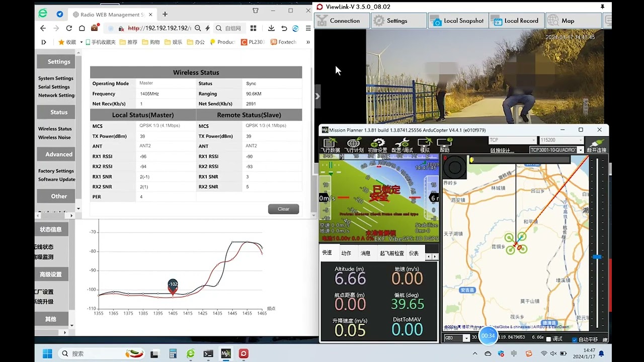Take a ViewLink Local Snapshot
The image size is (644, 362).
[457, 21]
